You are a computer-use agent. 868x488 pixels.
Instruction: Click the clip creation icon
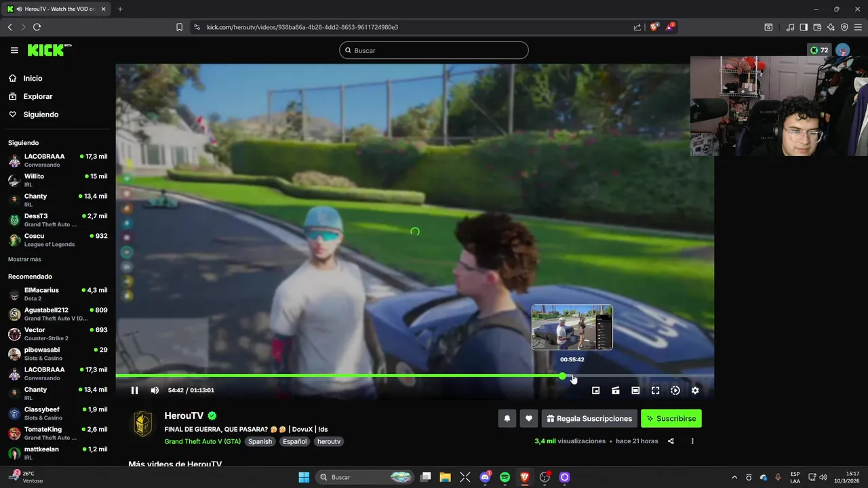(x=616, y=390)
